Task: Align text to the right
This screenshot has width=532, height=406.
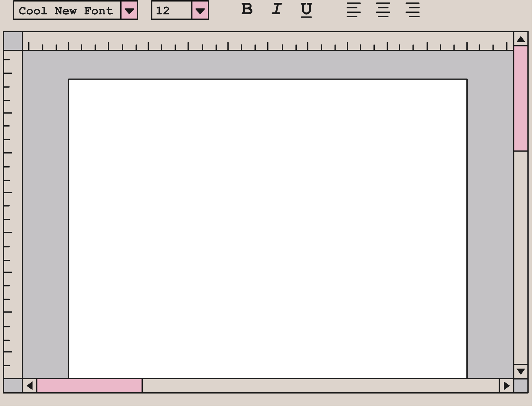Action: [x=412, y=10]
